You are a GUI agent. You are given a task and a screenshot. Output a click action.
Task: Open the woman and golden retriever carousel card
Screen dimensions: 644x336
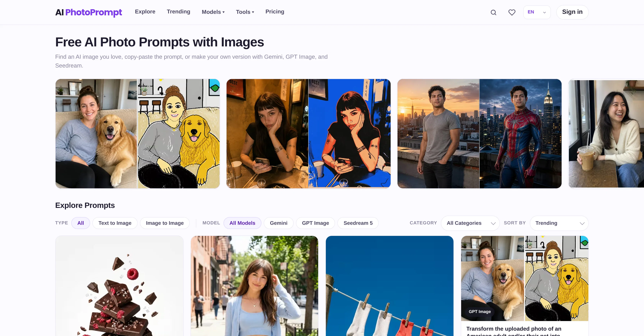tap(137, 134)
